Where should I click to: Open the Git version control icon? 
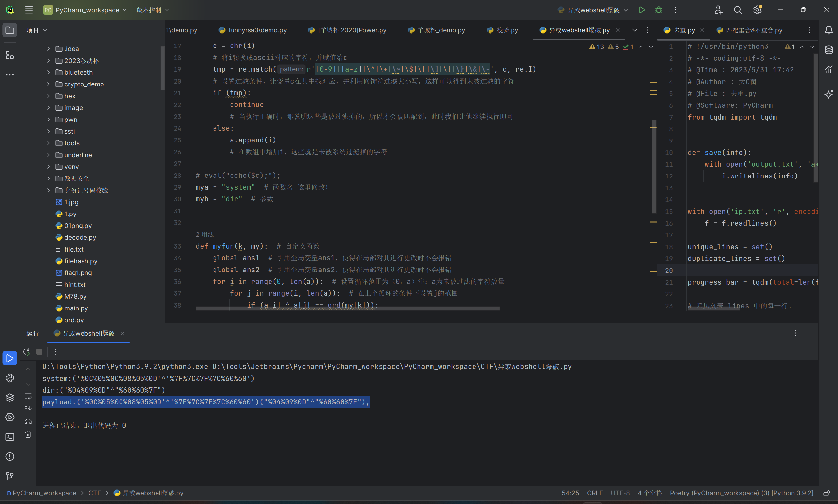click(x=10, y=476)
